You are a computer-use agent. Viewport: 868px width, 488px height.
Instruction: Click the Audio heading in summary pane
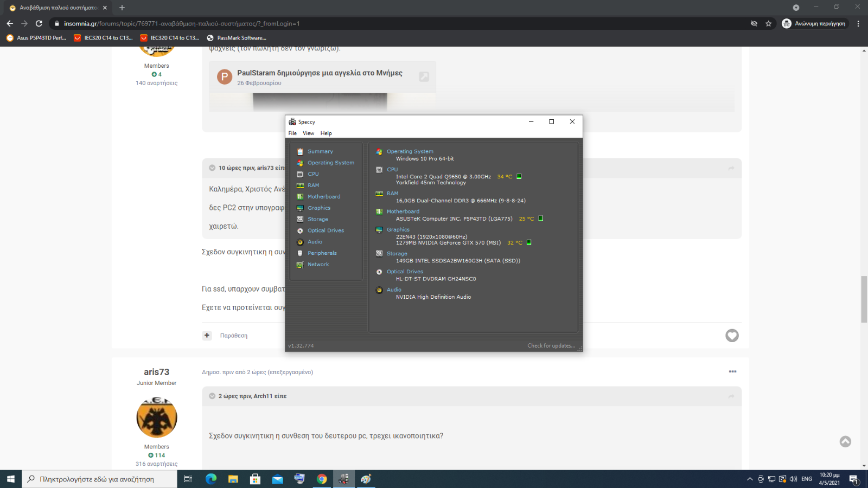[x=394, y=290]
